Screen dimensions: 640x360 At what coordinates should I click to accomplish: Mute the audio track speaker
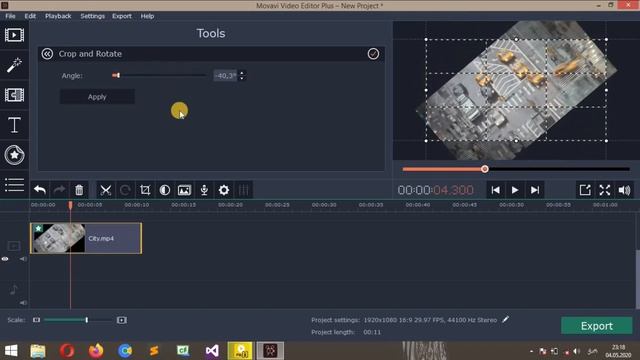pyautogui.click(x=23, y=302)
